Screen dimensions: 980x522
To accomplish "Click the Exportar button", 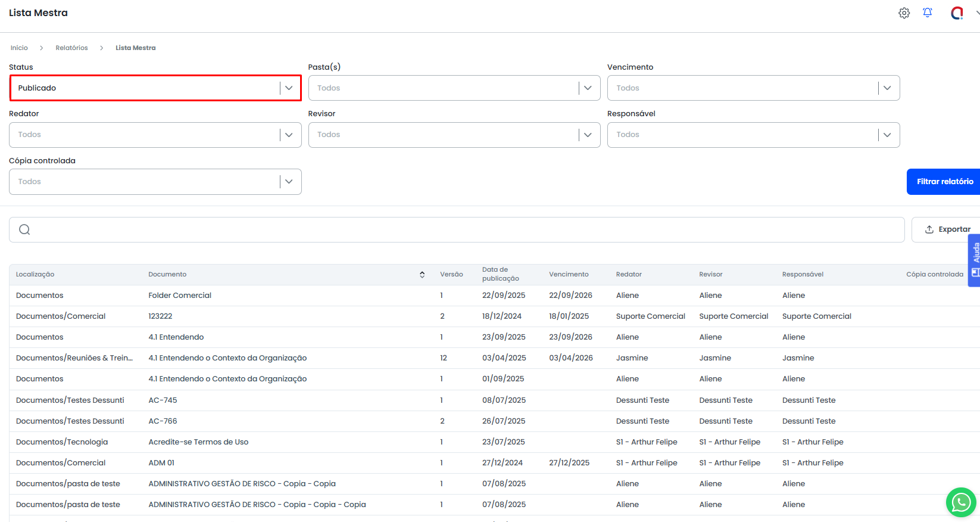I will tap(947, 229).
